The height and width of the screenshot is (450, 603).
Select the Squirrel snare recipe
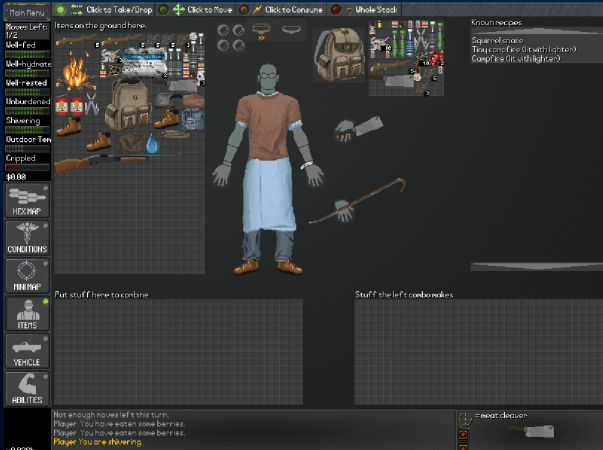pyautogui.click(x=498, y=40)
